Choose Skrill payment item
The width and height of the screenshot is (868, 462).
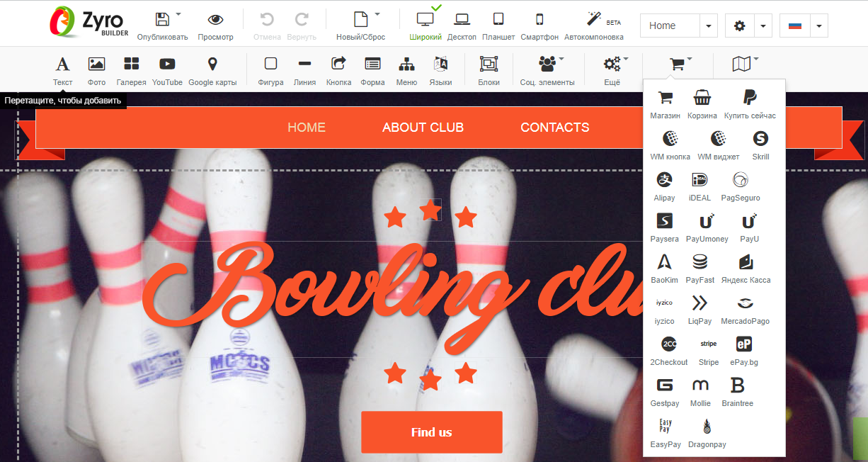760,146
